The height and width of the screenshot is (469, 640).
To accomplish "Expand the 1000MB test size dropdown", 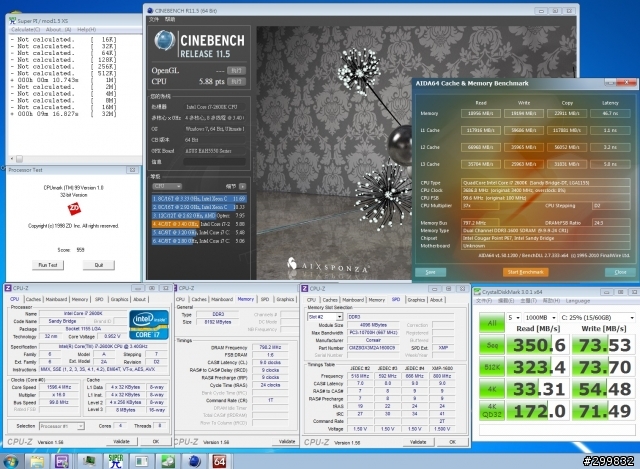I will (x=540, y=318).
